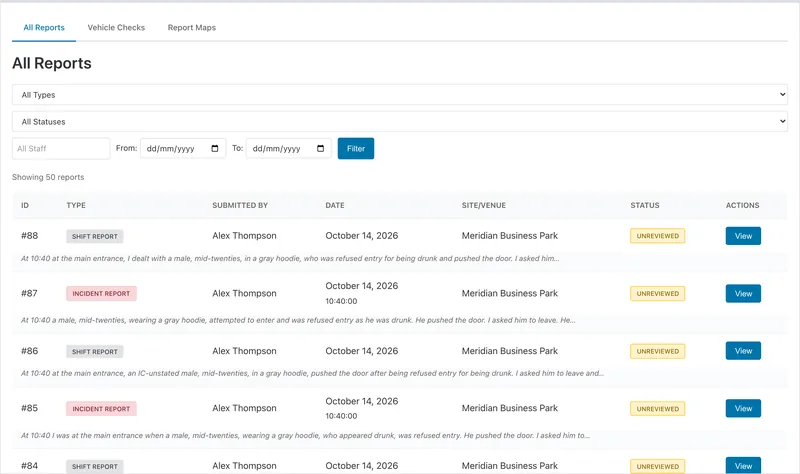Image resolution: width=800 pixels, height=474 pixels.
Task: Click the ID column header
Action: click(x=25, y=205)
